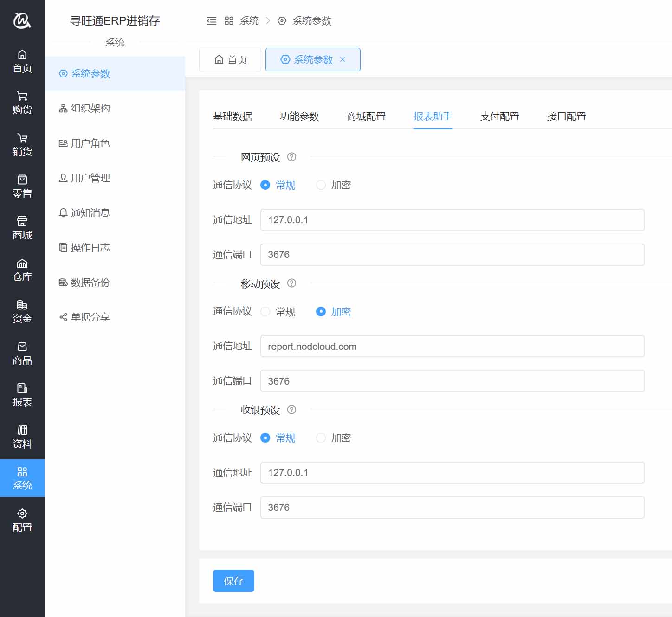Switch to the 支付配置 tab
Screen dimensions: 672x617
(x=499, y=116)
